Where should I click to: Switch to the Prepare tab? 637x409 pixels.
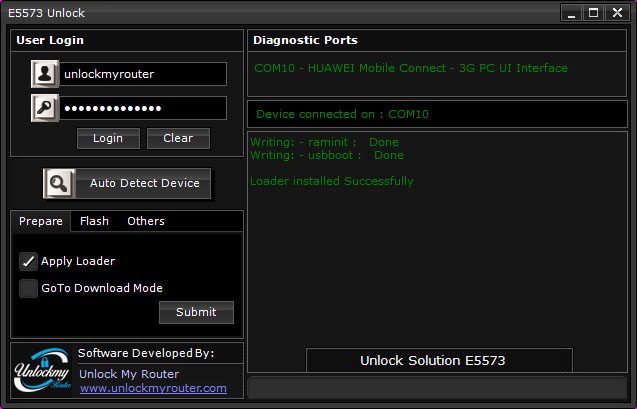click(x=41, y=221)
